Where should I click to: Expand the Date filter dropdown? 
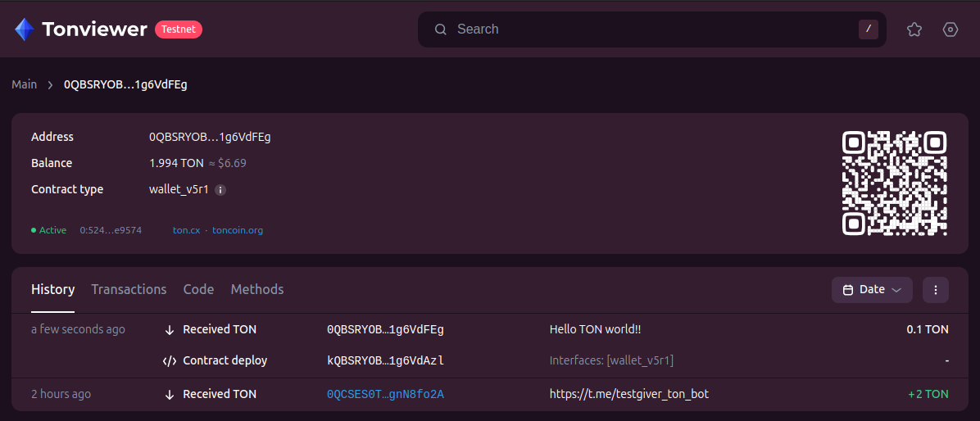point(872,290)
